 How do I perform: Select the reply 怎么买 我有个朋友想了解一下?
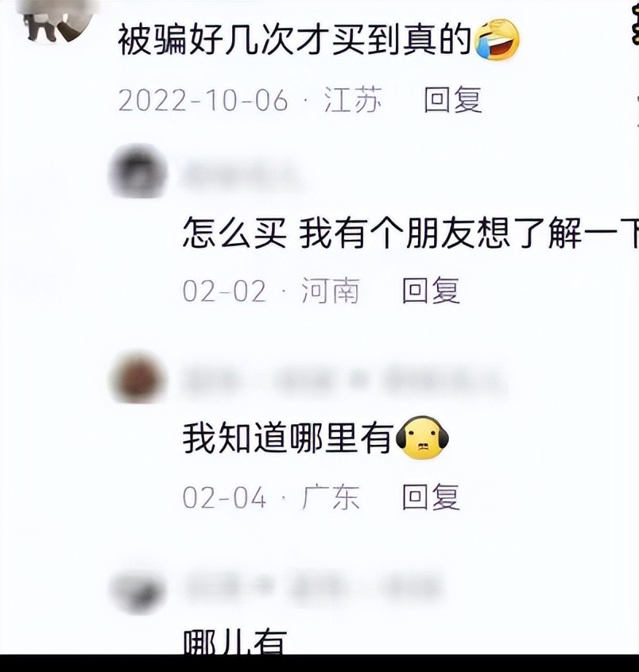410,233
